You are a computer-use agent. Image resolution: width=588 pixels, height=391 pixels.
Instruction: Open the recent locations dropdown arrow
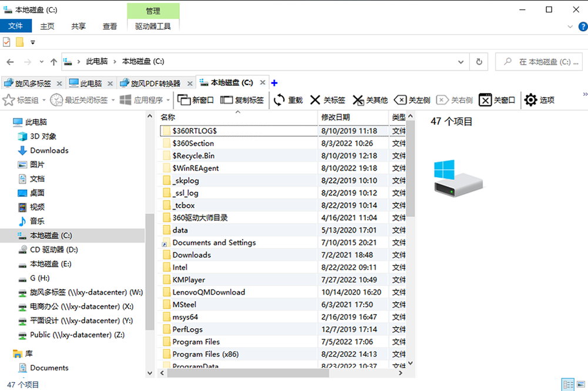(41, 62)
